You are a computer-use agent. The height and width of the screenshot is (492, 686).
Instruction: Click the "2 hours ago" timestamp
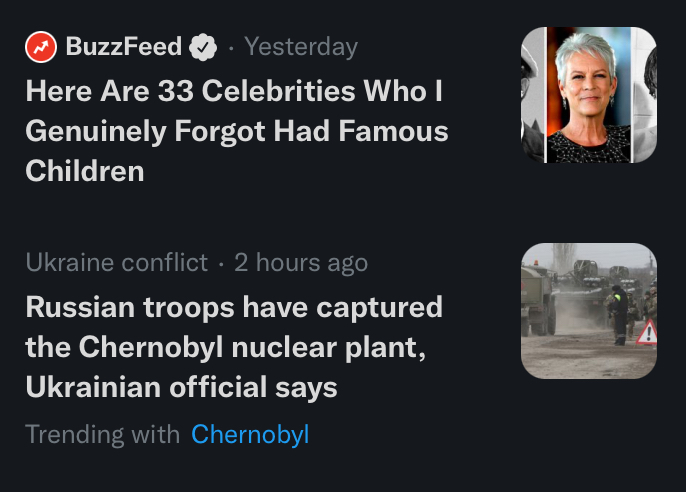pos(301,263)
